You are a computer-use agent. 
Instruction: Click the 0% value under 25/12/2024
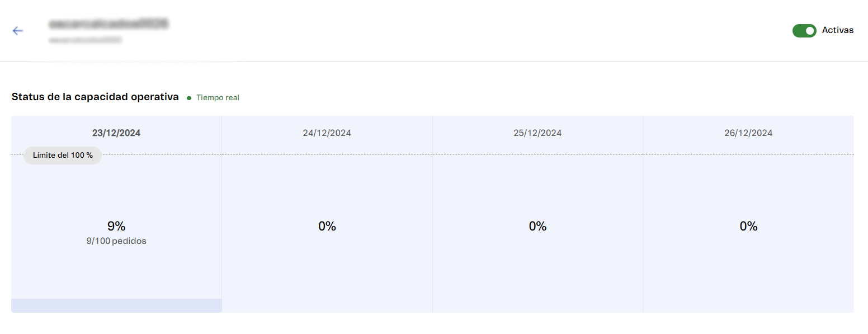coord(537,226)
